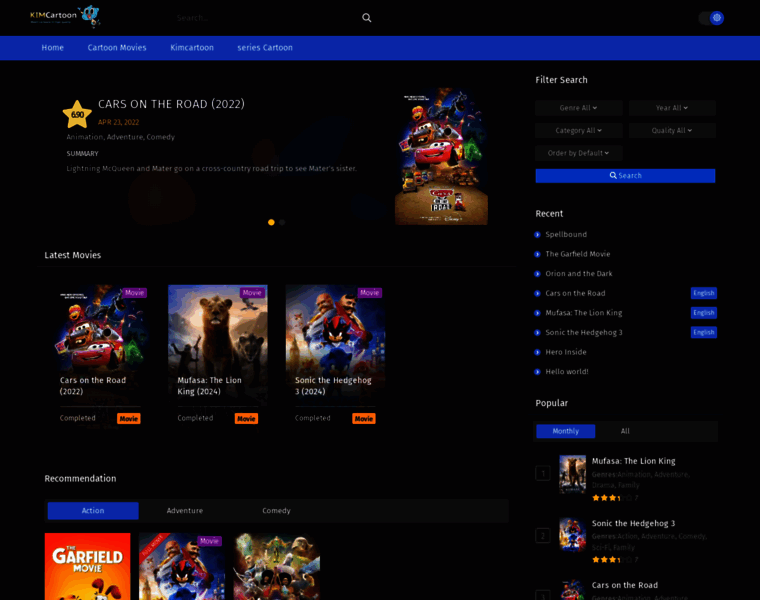Select the Adventure recommendation tab
Viewport: 760px width, 600px height.
pyautogui.click(x=185, y=511)
